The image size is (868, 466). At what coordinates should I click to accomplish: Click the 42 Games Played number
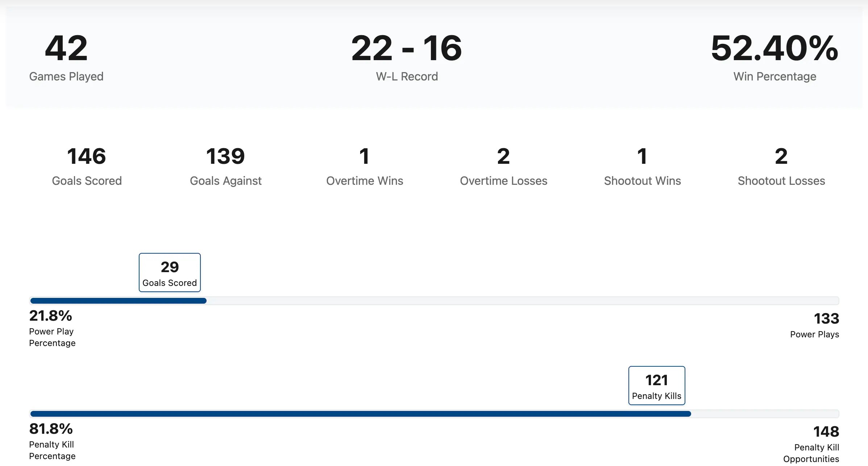66,48
